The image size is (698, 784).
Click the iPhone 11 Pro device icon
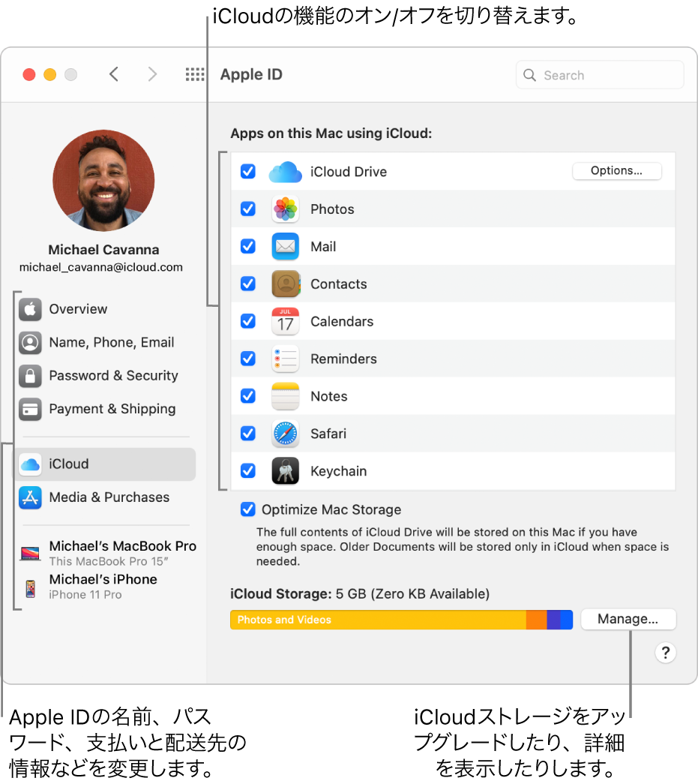tap(31, 589)
